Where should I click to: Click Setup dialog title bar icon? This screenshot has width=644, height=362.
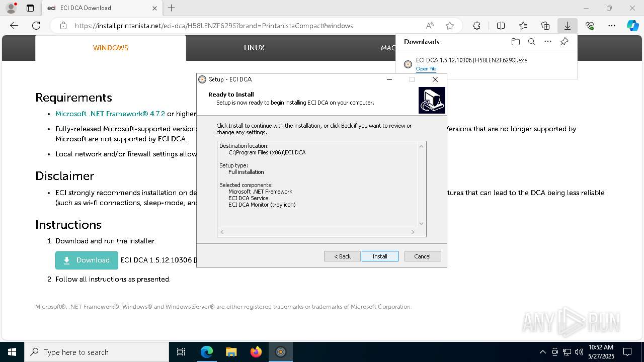[x=202, y=79]
